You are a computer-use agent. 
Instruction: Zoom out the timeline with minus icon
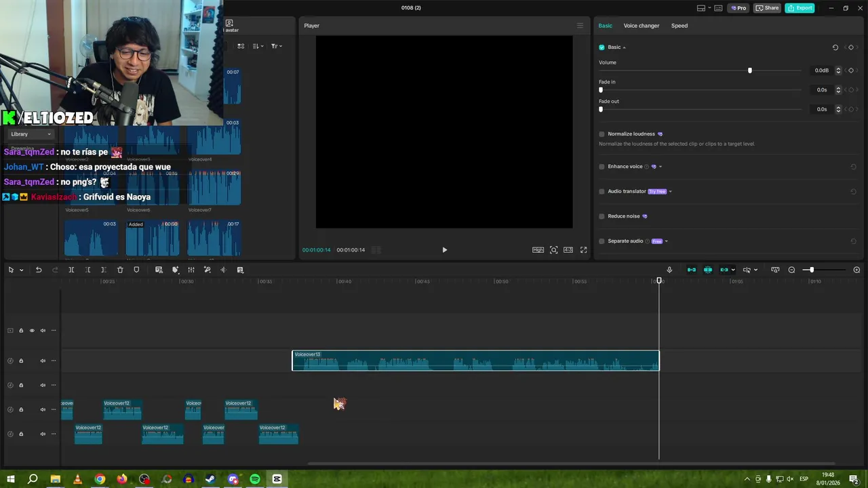pos(791,270)
